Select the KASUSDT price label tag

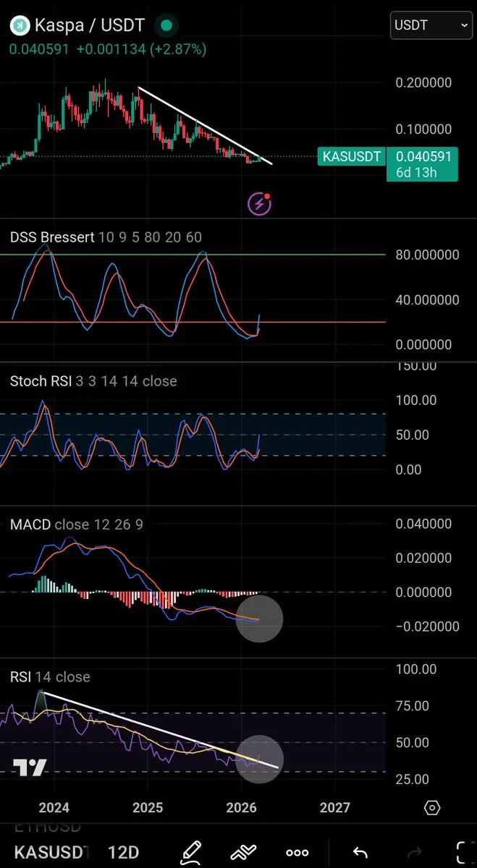(351, 156)
